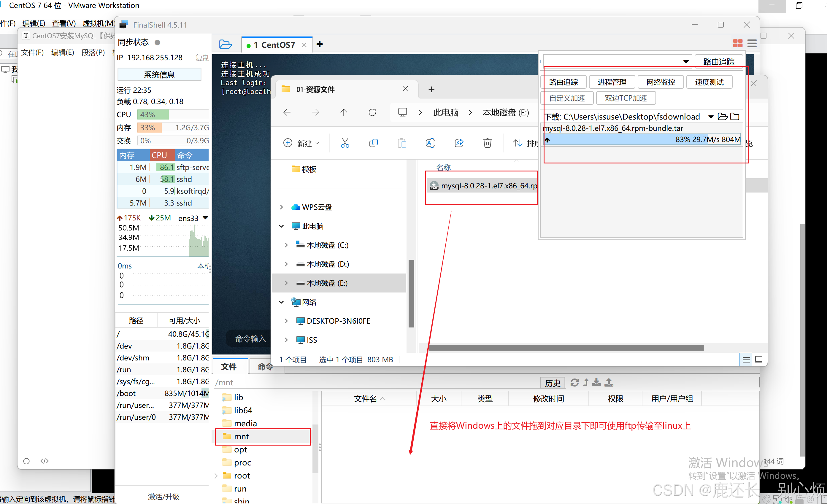
Task: Open the ens33 network interface dropdown
Action: point(205,218)
